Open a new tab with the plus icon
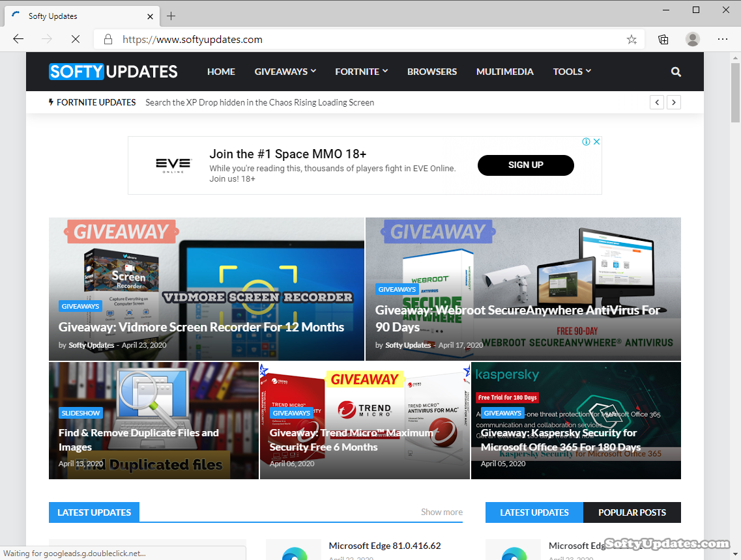This screenshot has width=741, height=560. tap(171, 16)
